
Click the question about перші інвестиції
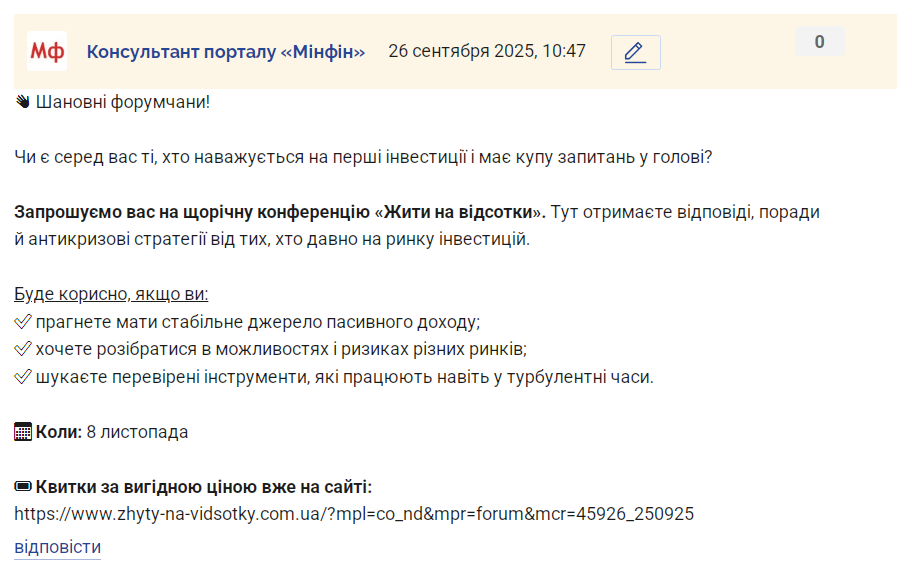(363, 157)
